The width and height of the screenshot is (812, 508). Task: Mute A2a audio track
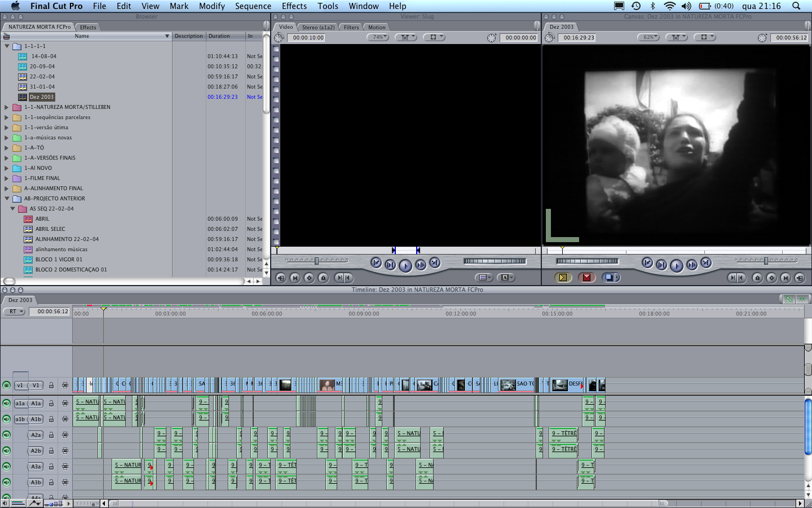point(6,435)
